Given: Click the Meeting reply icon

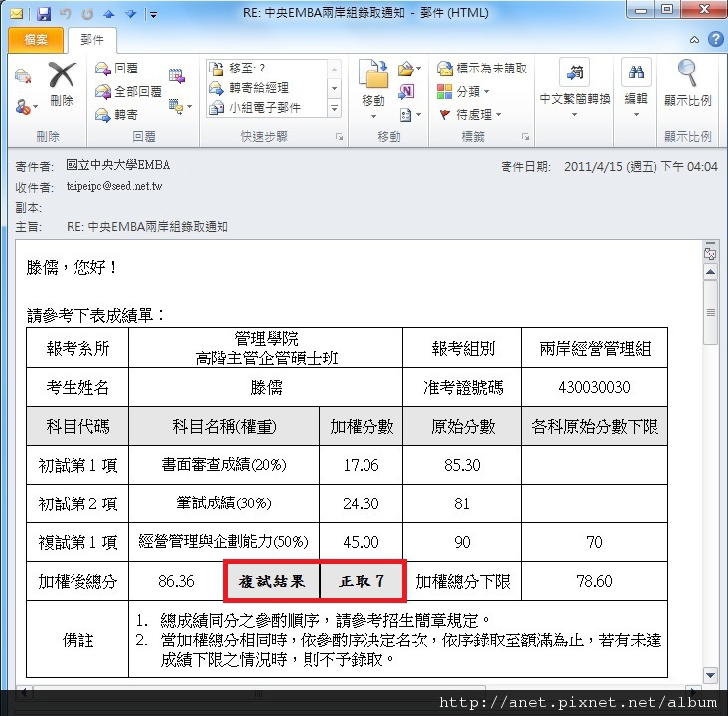Looking at the screenshot, I should (177, 75).
